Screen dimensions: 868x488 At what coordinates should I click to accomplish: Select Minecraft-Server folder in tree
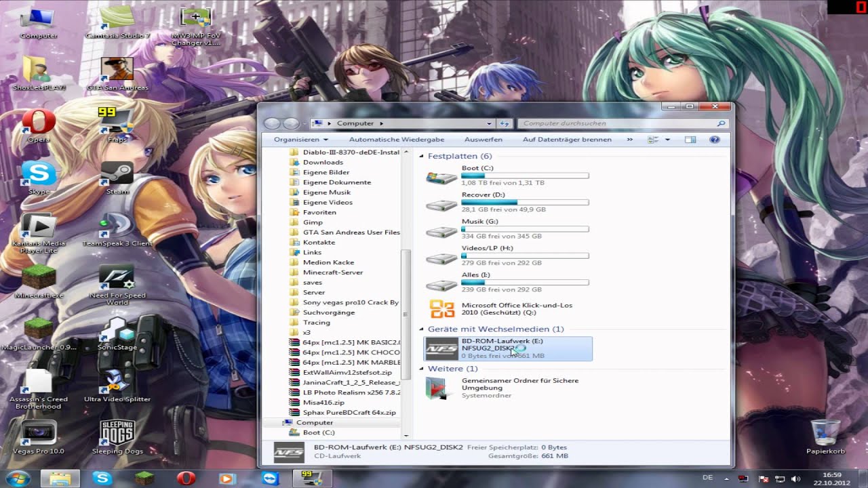click(x=333, y=272)
